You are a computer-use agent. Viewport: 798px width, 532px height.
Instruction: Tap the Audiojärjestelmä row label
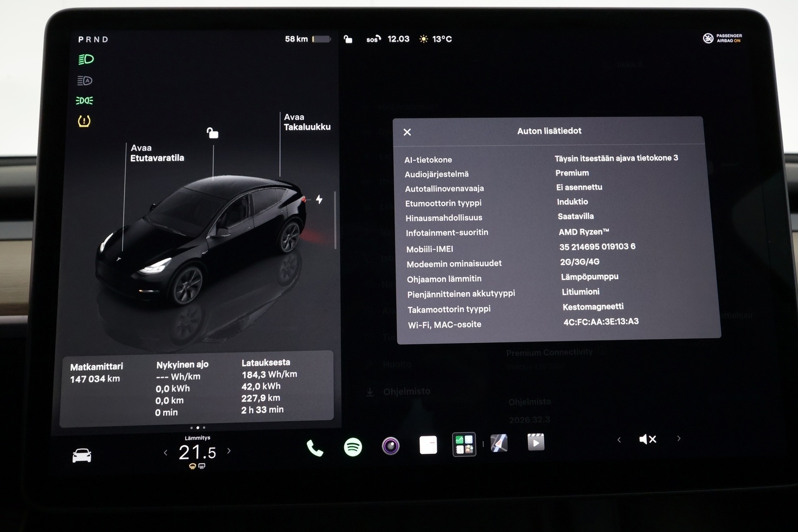pos(437,174)
